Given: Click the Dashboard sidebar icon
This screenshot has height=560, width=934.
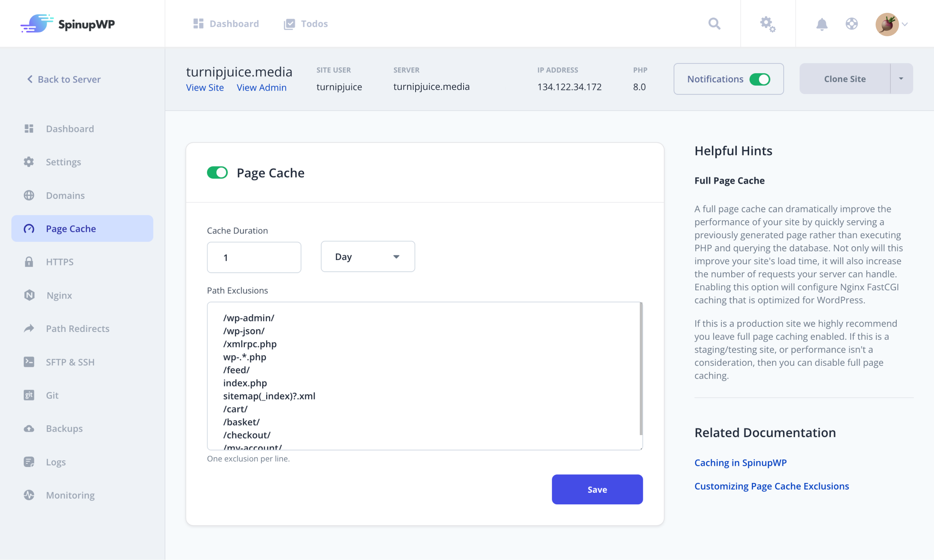Looking at the screenshot, I should 29,129.
